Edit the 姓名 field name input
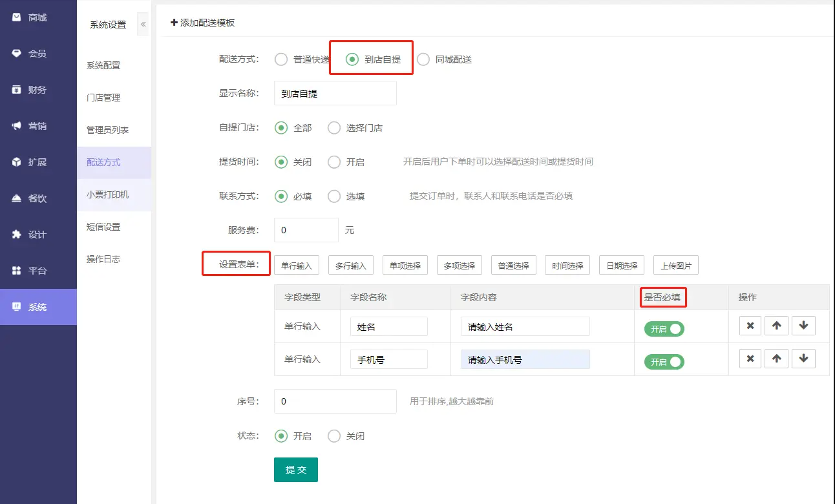 click(389, 326)
